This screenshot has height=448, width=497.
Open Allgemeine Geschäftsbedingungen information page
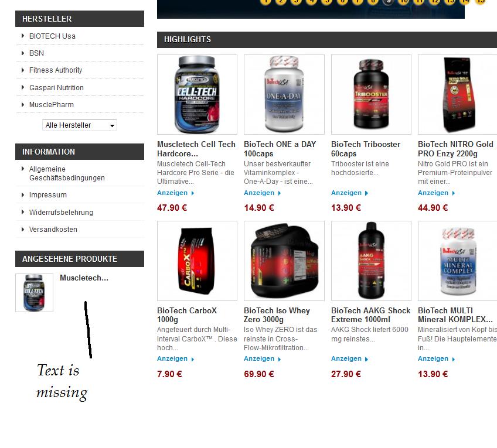click(x=67, y=173)
